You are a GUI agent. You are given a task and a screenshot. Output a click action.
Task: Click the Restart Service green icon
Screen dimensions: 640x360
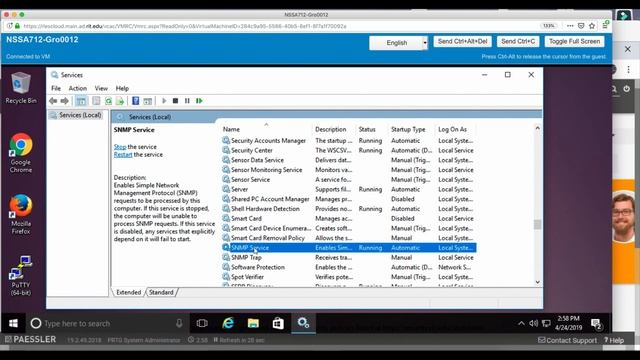[199, 101]
